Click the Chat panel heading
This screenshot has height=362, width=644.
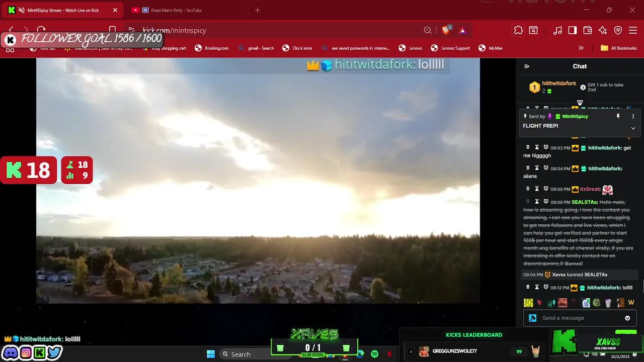(580, 66)
